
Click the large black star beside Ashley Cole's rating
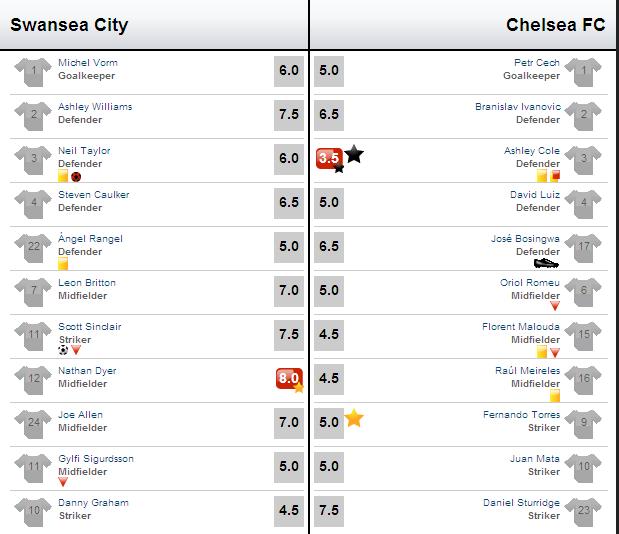click(x=354, y=154)
